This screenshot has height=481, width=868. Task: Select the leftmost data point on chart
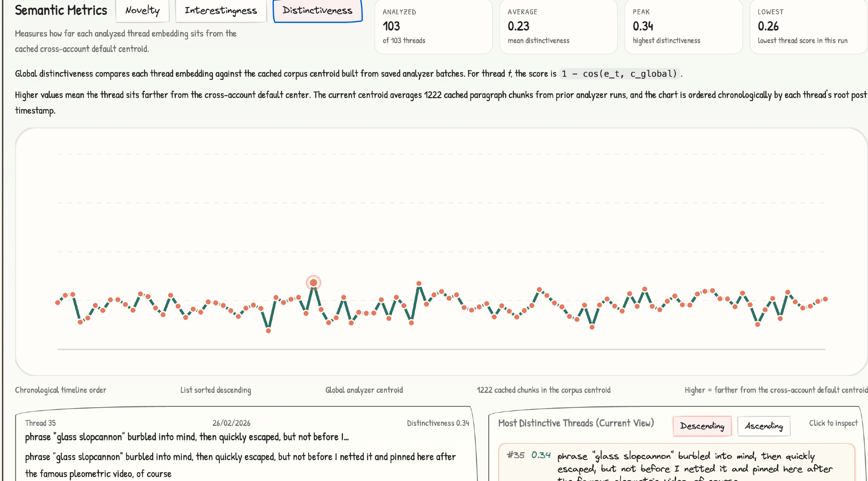[x=58, y=302]
